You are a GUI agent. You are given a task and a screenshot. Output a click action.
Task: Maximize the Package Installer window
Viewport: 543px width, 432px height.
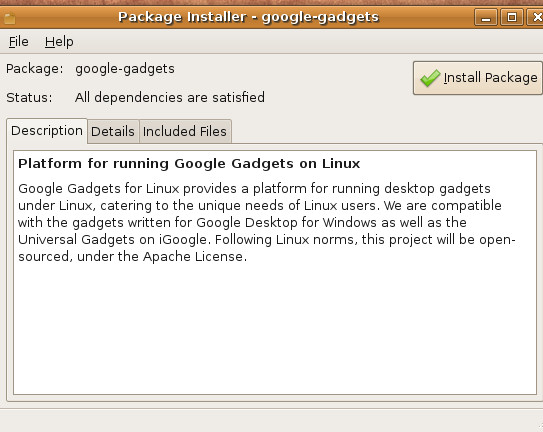pos(512,17)
